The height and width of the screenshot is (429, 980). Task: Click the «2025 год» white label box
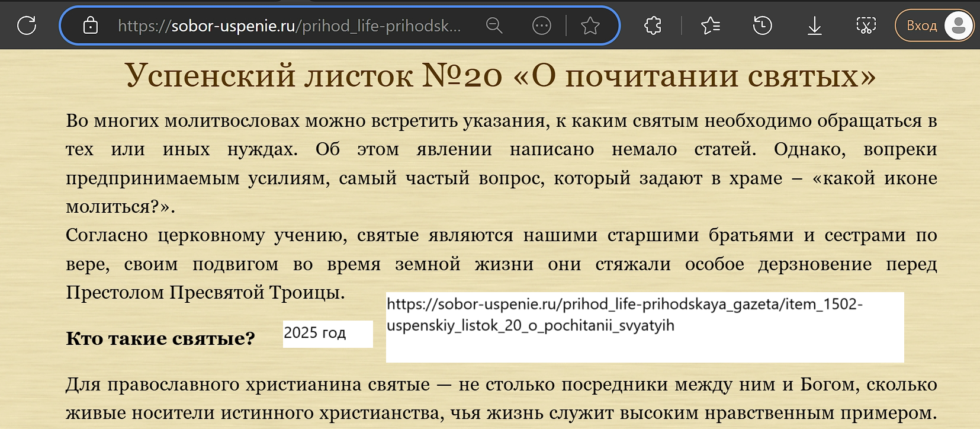click(x=327, y=334)
